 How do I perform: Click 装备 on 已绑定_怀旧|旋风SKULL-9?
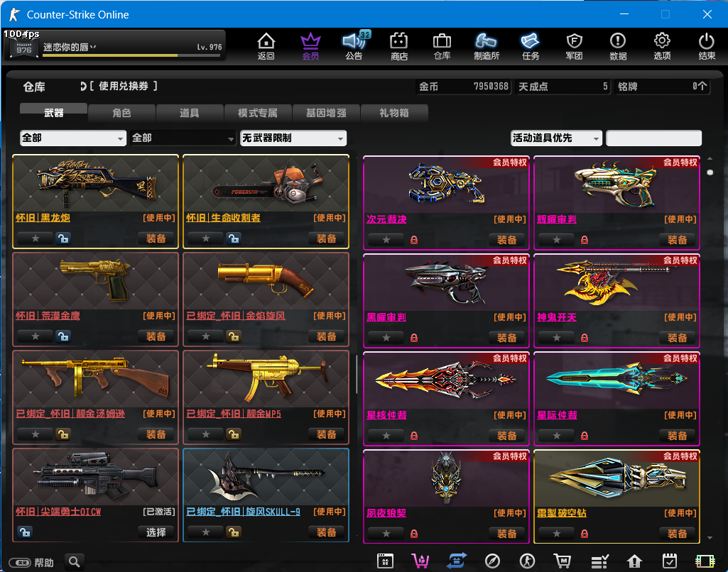327,532
